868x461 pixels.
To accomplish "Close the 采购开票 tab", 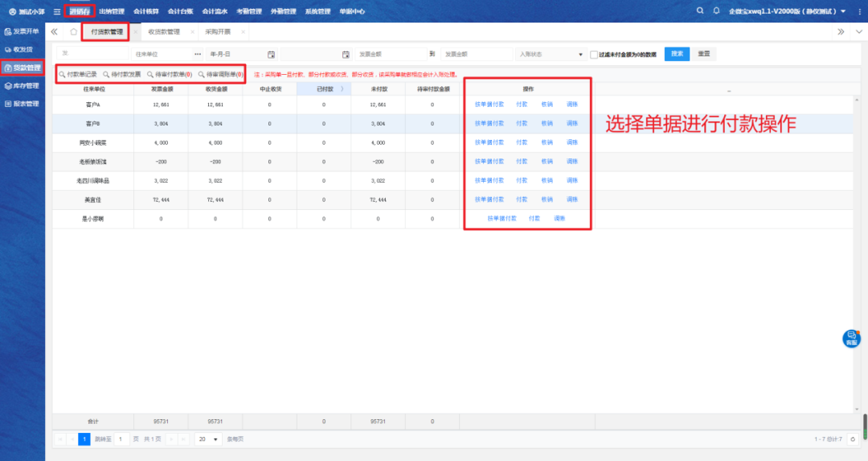I will tap(243, 31).
